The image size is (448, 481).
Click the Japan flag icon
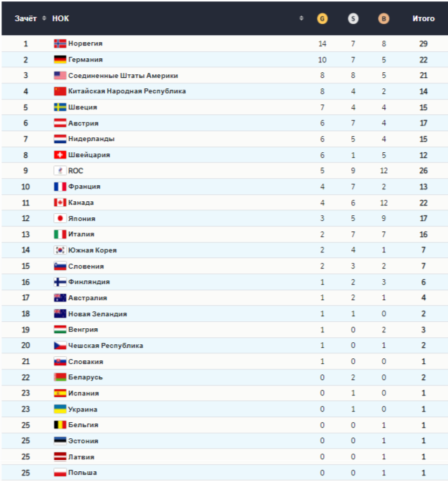60,219
